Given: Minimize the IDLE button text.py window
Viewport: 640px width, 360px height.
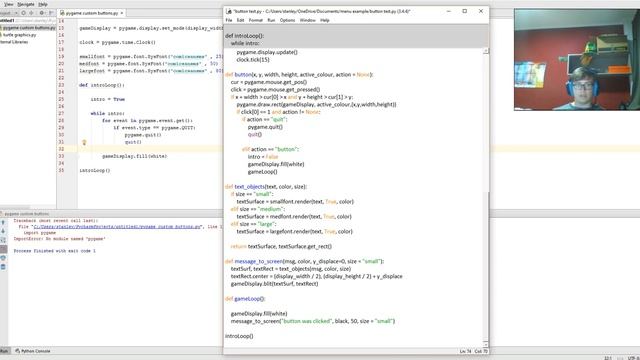Looking at the screenshot, I should 449,11.
